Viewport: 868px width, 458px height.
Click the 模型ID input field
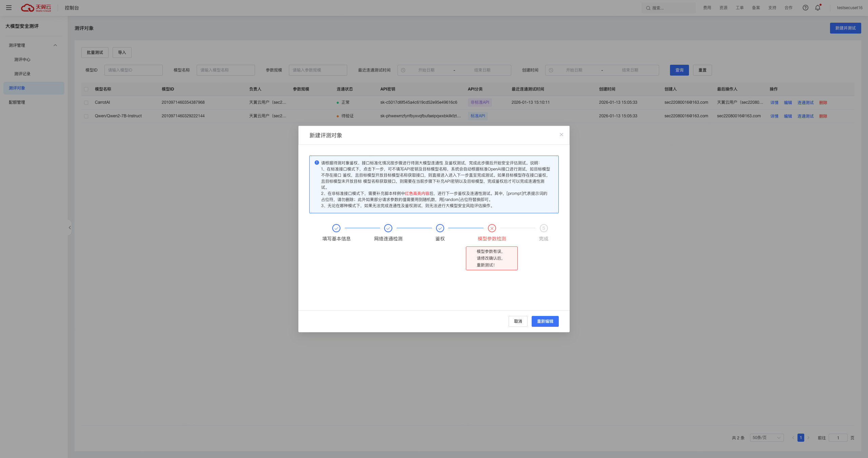tap(133, 70)
